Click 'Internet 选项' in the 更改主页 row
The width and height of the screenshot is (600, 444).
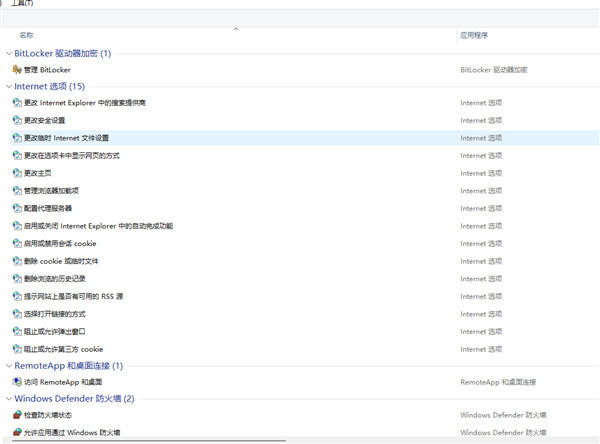[x=481, y=173]
